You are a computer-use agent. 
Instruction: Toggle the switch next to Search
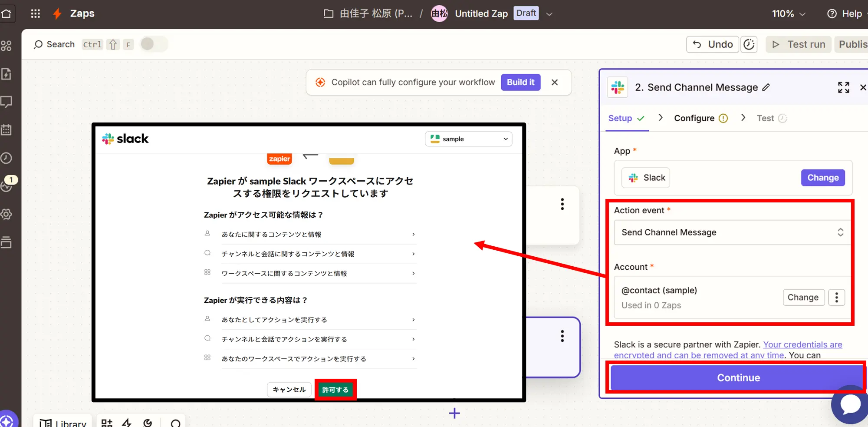[154, 44]
